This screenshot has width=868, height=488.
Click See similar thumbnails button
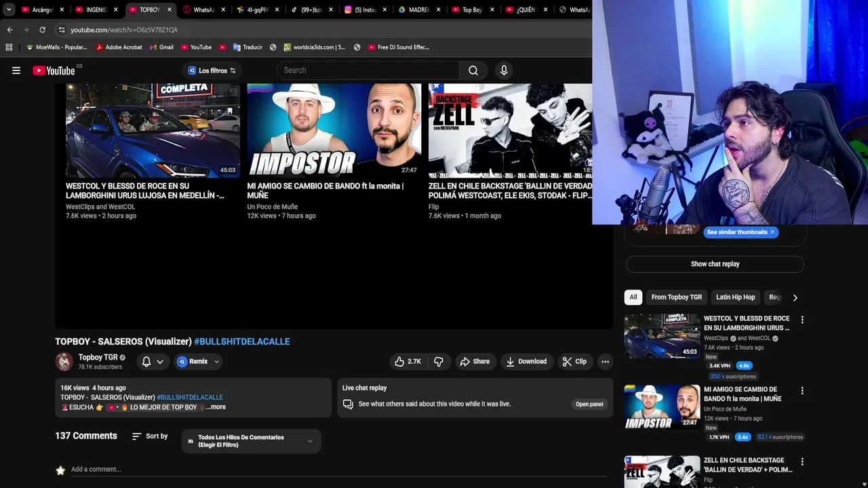coord(741,232)
